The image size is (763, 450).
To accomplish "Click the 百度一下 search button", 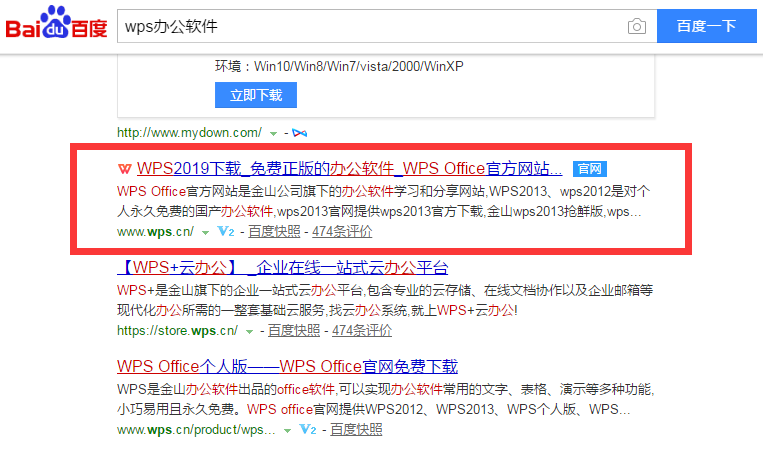I will click(707, 26).
